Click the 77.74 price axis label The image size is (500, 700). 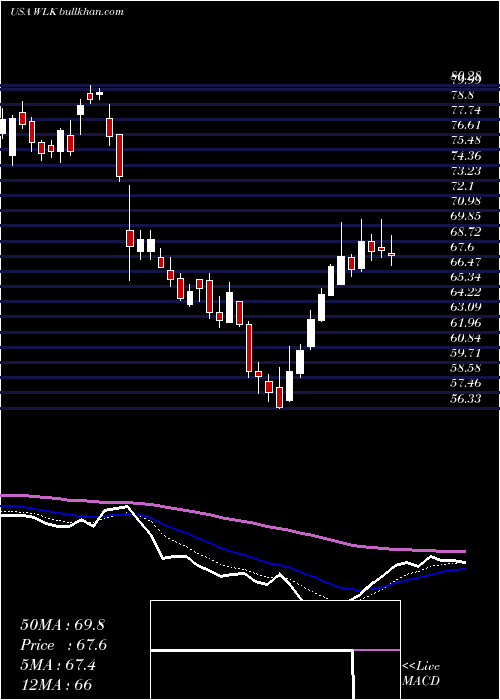click(466, 111)
